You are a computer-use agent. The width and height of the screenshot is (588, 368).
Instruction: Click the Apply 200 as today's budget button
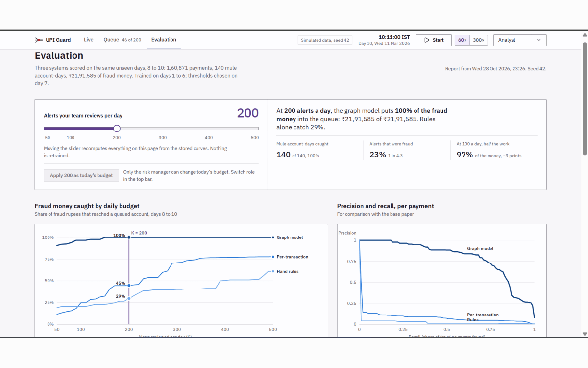[x=81, y=175]
